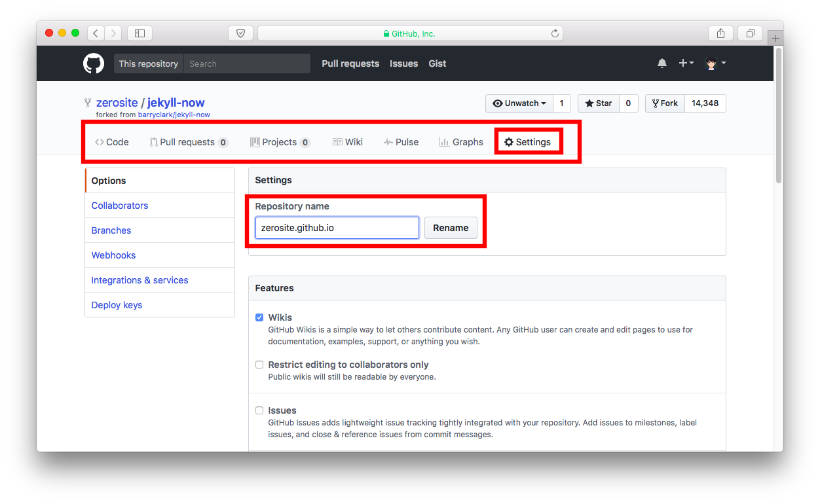
Task: Switch to the Settings tab
Action: pos(528,142)
